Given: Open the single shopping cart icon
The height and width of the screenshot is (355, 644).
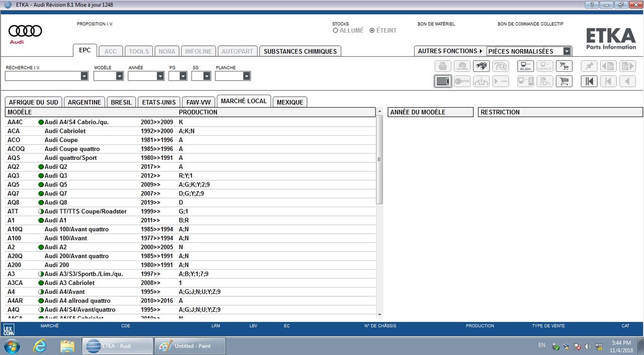Looking at the screenshot, I should click(x=564, y=81).
